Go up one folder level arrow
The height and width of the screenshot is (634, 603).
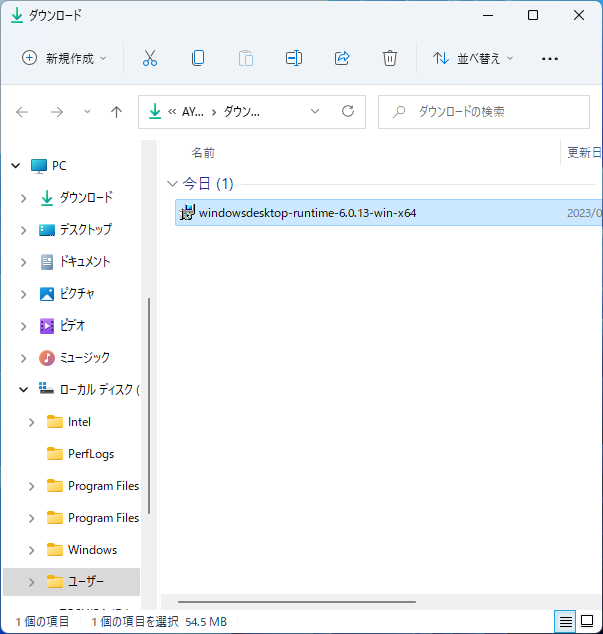[x=116, y=112]
